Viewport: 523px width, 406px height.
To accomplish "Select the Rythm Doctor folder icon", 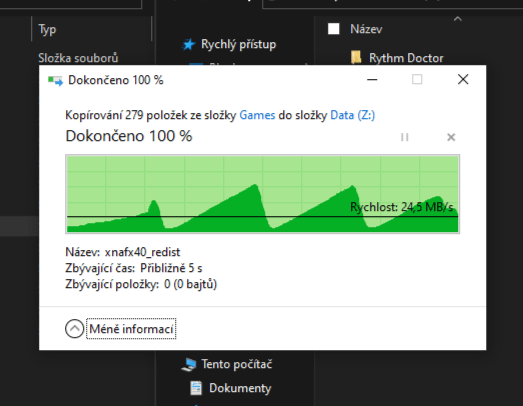I will click(x=356, y=57).
